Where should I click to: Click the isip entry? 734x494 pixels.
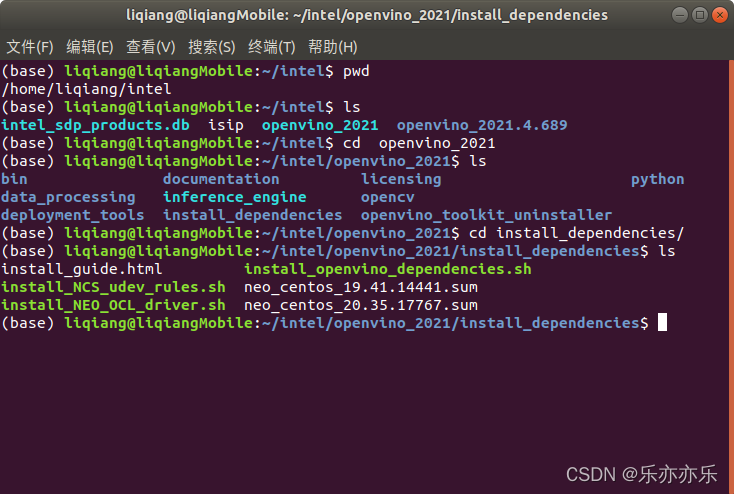point(226,125)
